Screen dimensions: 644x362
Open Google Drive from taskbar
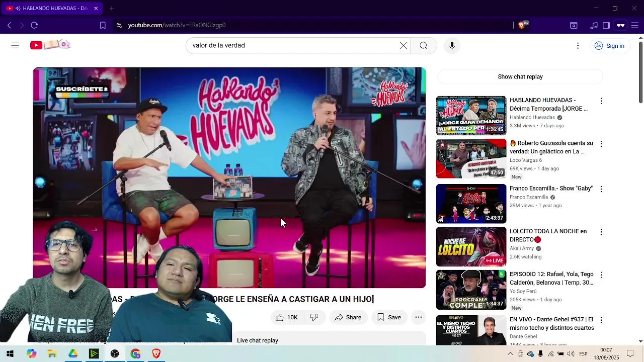[x=73, y=354]
